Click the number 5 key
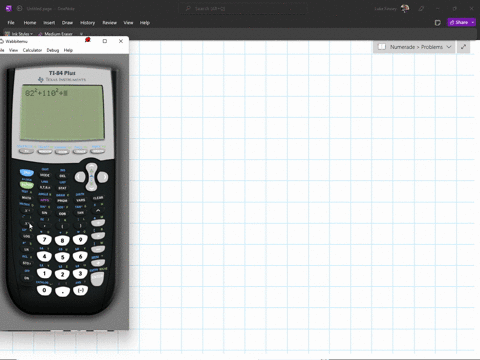Screen dimensions: 480x360 (x=62, y=257)
